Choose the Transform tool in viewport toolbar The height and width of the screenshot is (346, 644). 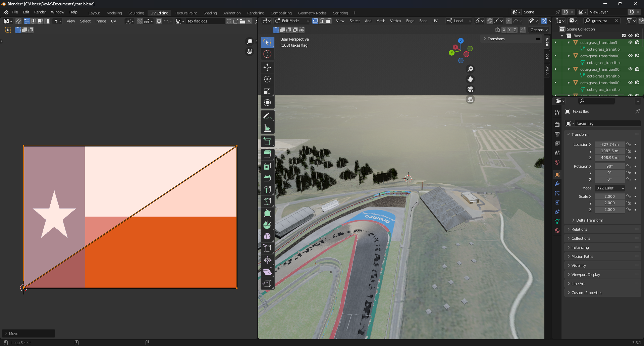(267, 103)
